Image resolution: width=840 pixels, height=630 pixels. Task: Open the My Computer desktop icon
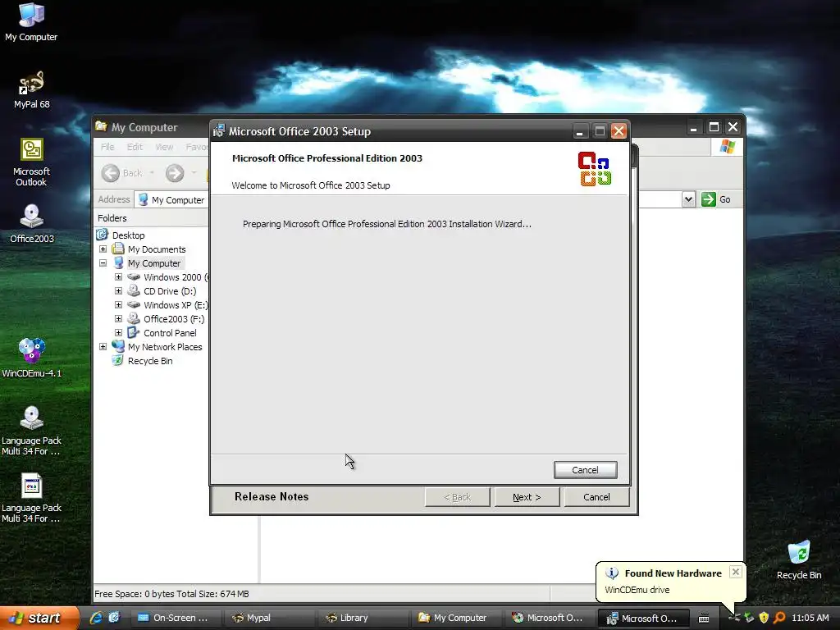[x=31, y=22]
